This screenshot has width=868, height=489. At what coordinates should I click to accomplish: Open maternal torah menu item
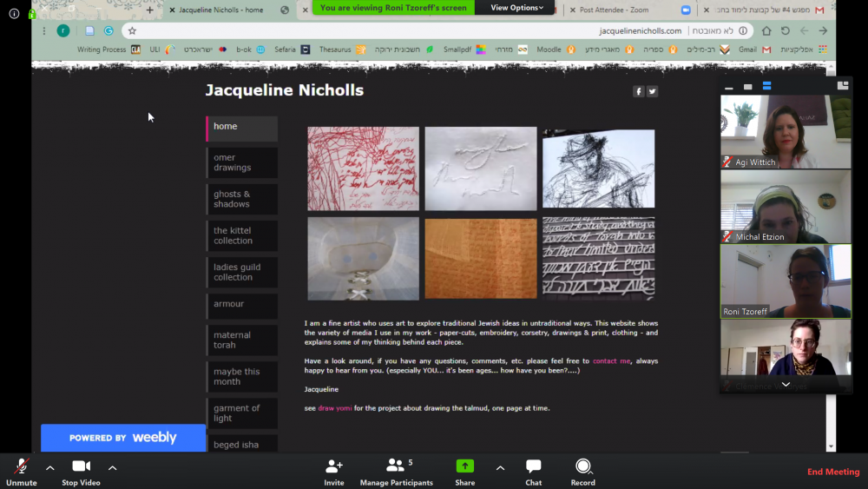point(242,340)
